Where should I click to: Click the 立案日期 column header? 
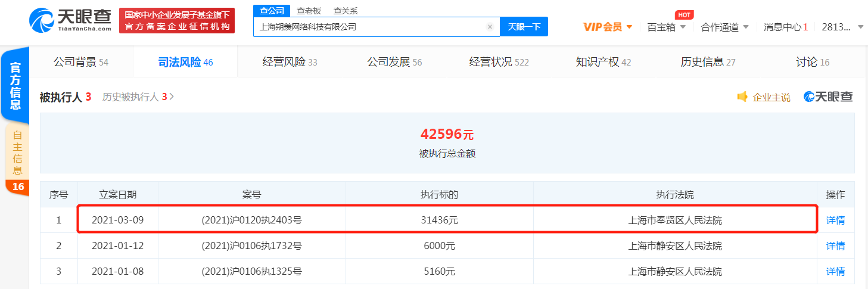pyautogui.click(x=118, y=194)
